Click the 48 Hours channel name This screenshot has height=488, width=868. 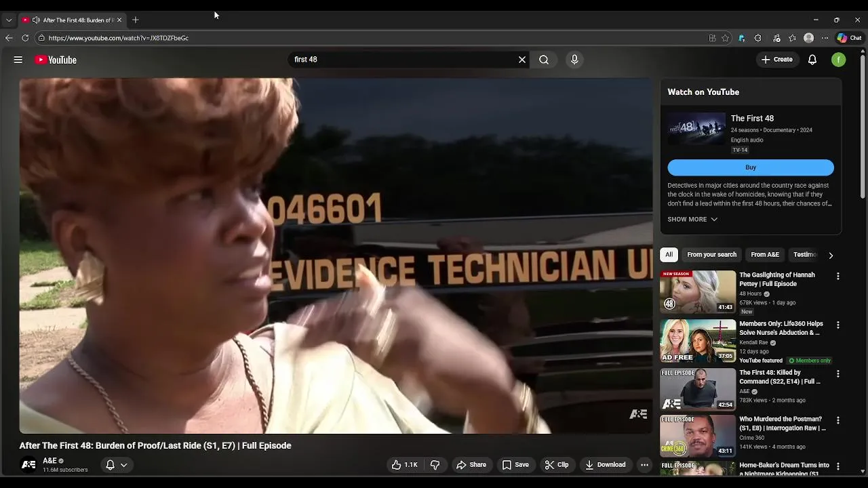pyautogui.click(x=750, y=294)
